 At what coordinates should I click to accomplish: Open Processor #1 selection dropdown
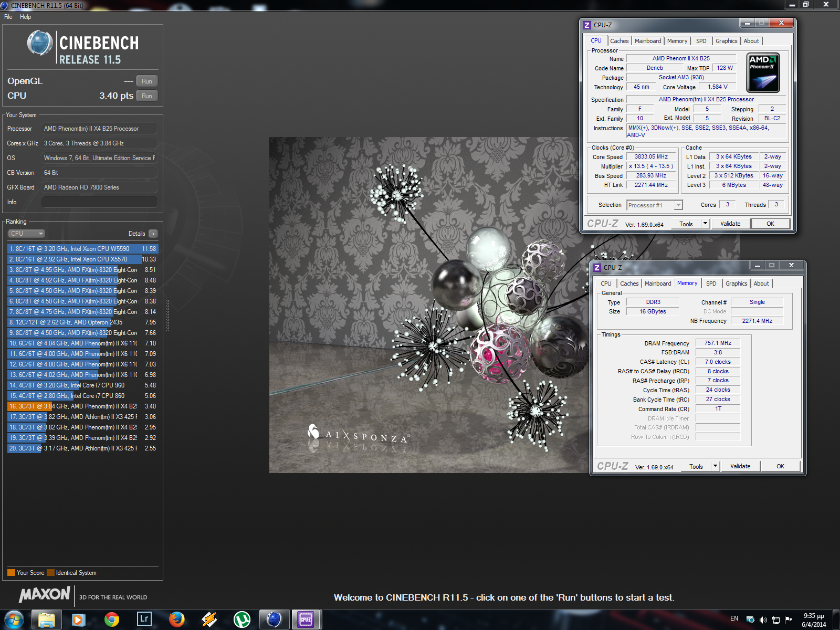[x=655, y=205]
